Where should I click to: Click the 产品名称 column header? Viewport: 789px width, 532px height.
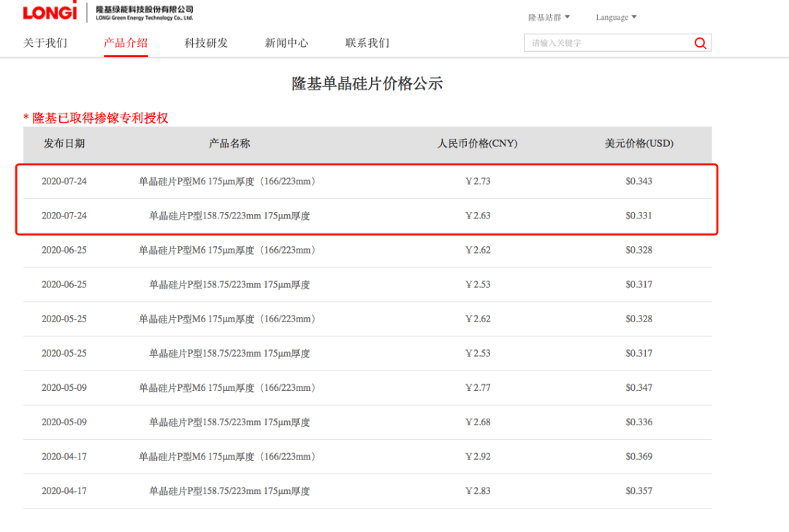point(229,143)
